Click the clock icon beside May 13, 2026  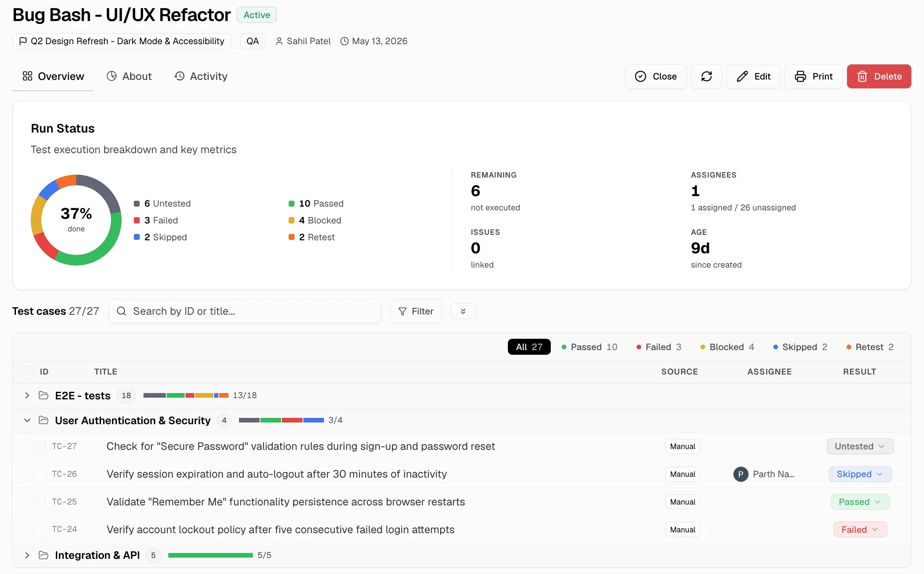344,41
